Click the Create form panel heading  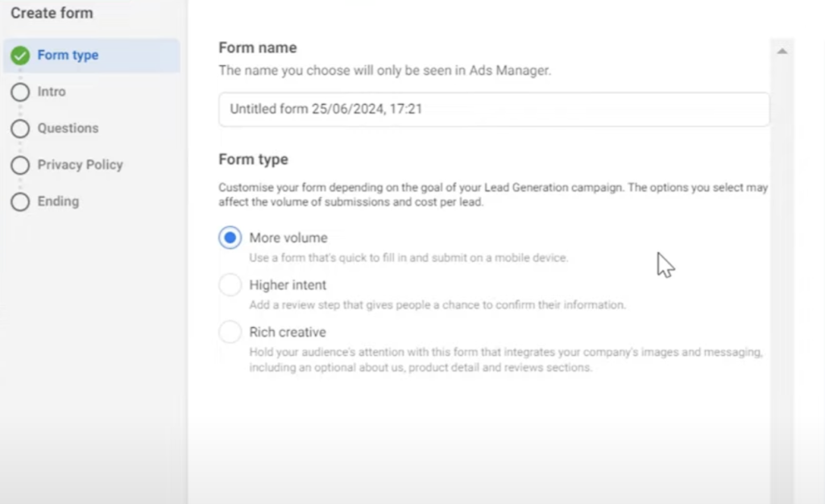coord(52,14)
